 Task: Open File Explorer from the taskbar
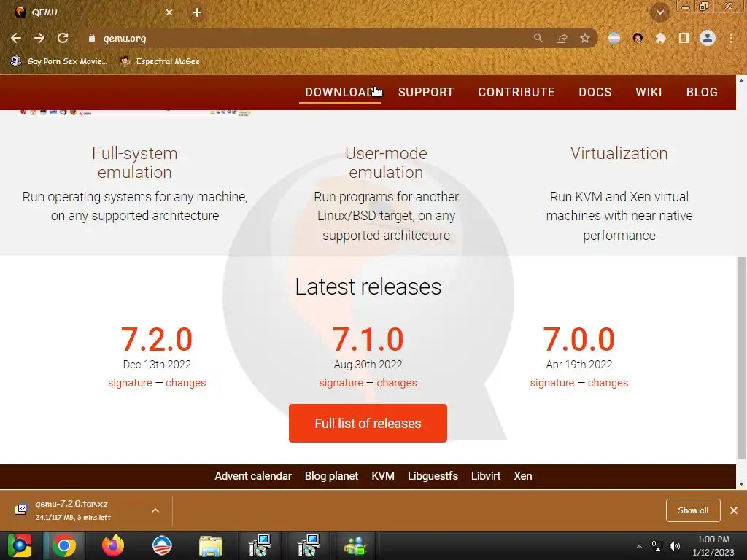211,545
